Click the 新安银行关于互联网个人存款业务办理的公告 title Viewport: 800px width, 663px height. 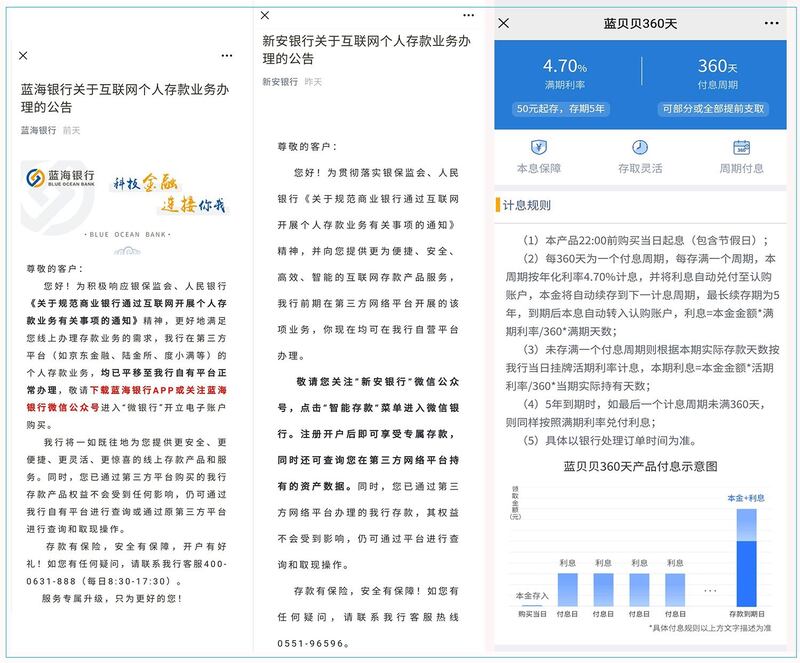[366, 50]
